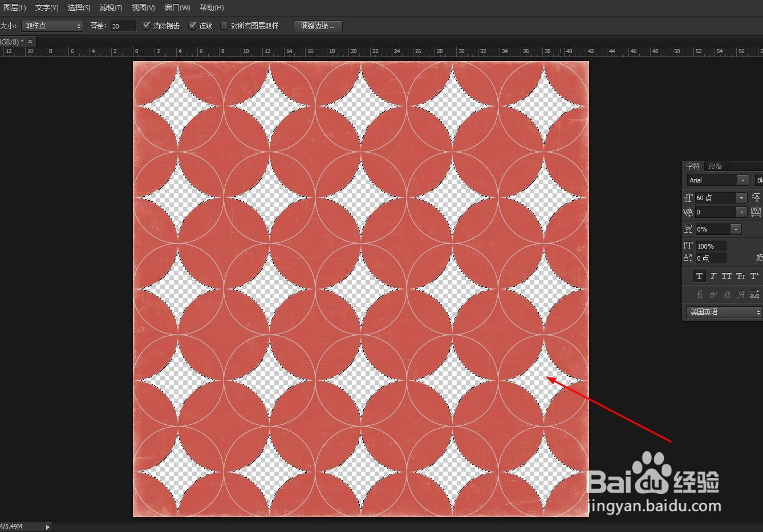This screenshot has height=532, width=763.
Task: Click the kerning field showing 0
Action: tap(716, 212)
